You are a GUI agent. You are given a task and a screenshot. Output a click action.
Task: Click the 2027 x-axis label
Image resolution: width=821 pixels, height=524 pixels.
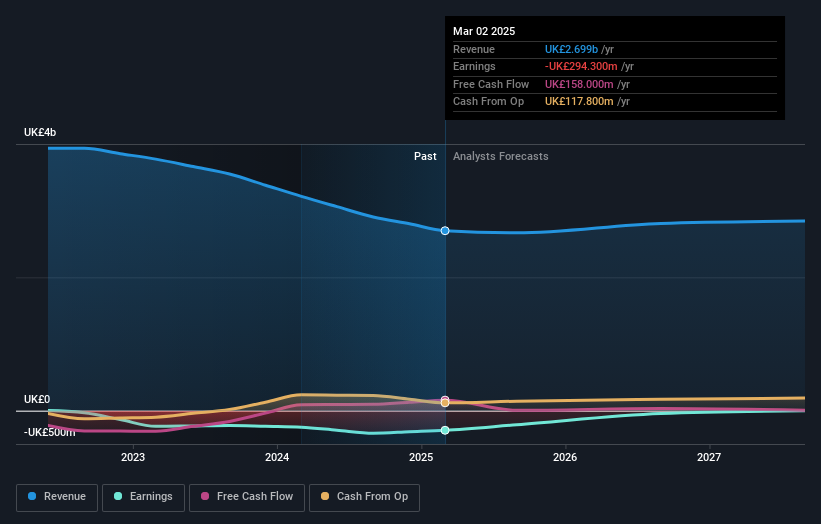click(709, 458)
